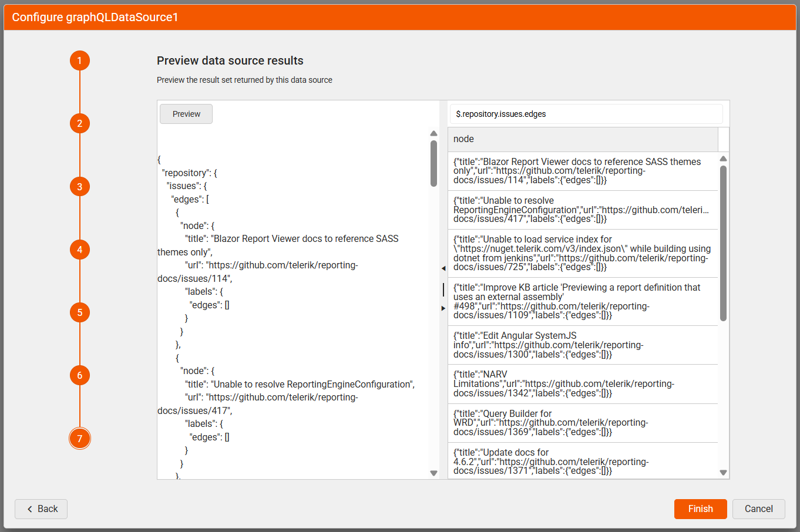This screenshot has height=532, width=800.
Task: Click the Finish button
Action: pyautogui.click(x=700, y=509)
